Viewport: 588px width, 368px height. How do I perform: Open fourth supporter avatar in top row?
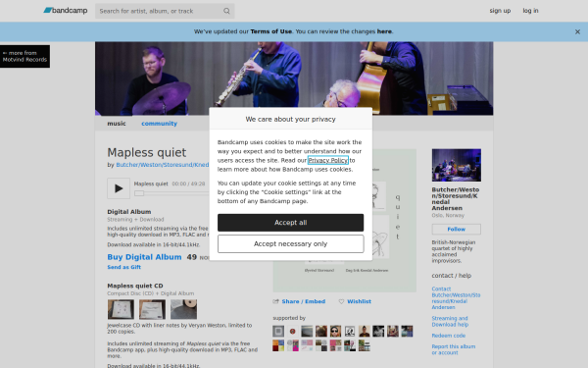click(321, 332)
